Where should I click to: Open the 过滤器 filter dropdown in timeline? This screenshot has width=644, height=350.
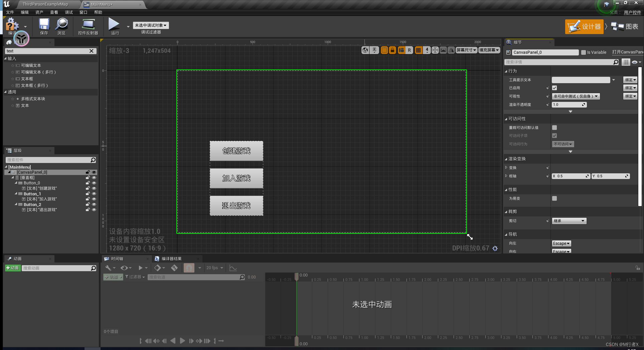(x=135, y=277)
